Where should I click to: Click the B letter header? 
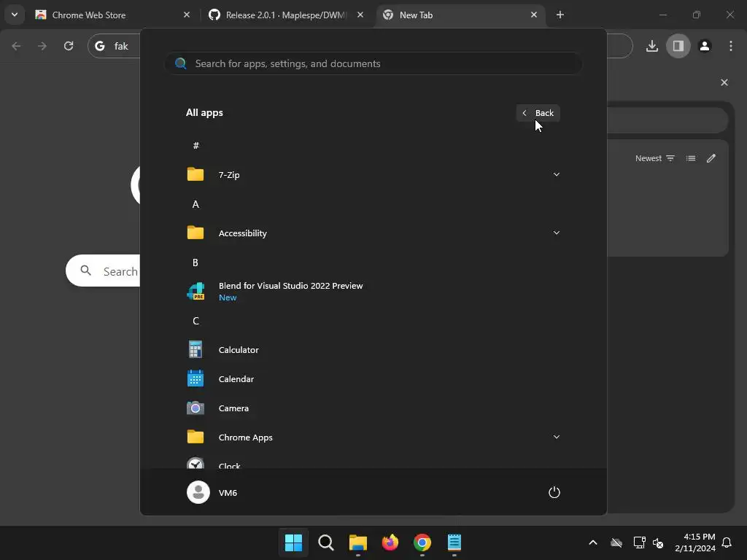196,262
